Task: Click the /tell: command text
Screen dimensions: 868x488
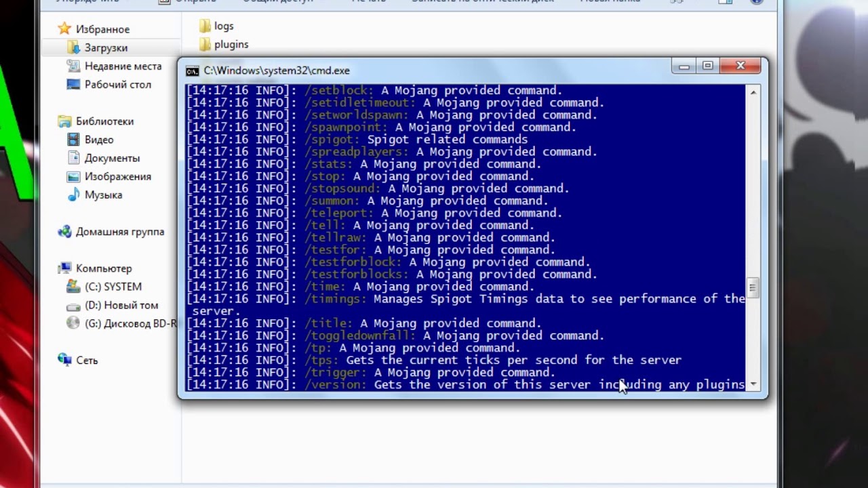Action: click(325, 224)
